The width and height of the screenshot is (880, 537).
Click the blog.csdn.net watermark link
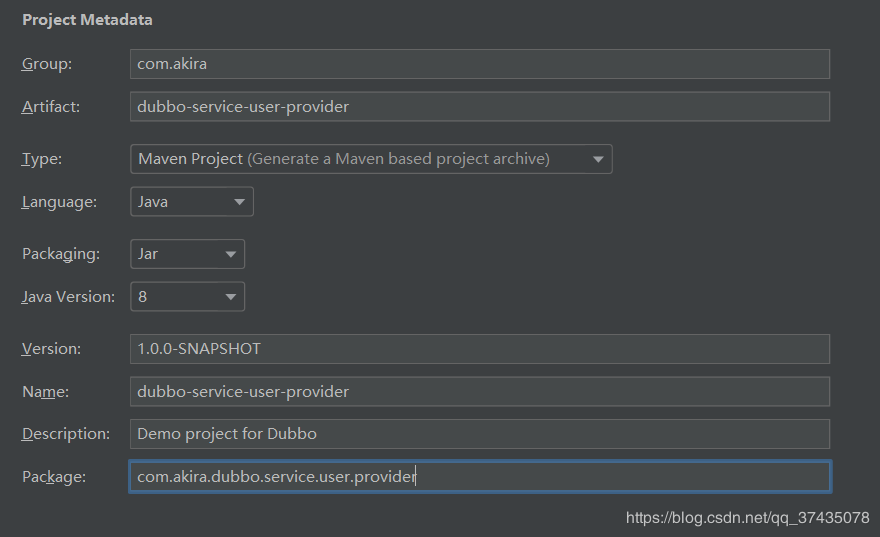pos(747,518)
